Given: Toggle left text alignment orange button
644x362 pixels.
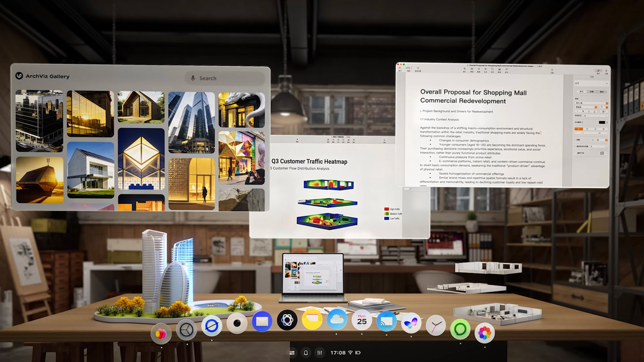Looking at the screenshot, I should (579, 129).
